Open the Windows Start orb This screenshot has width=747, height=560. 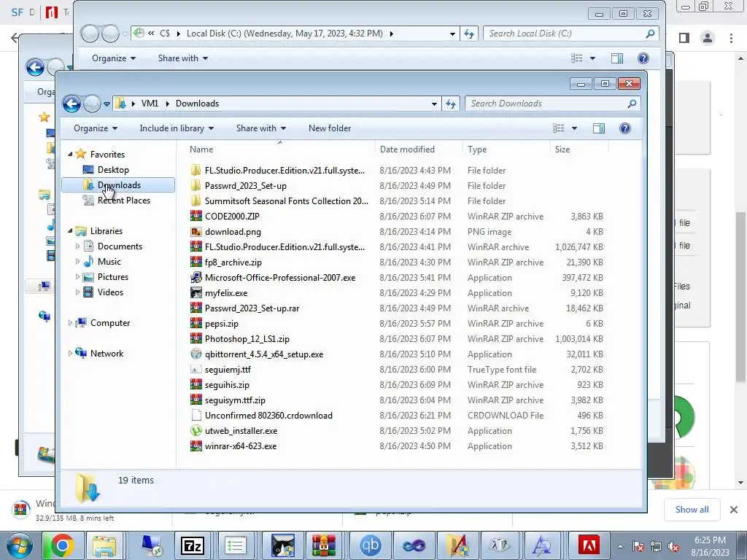tap(18, 545)
